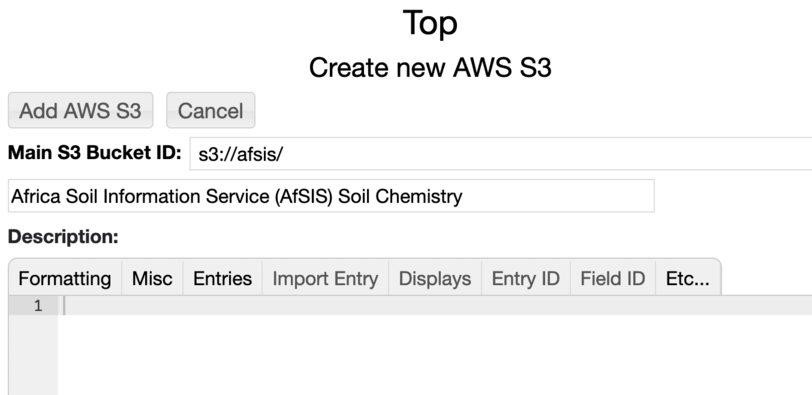
Task: Click the Add AWS S3 button
Action: (80, 110)
